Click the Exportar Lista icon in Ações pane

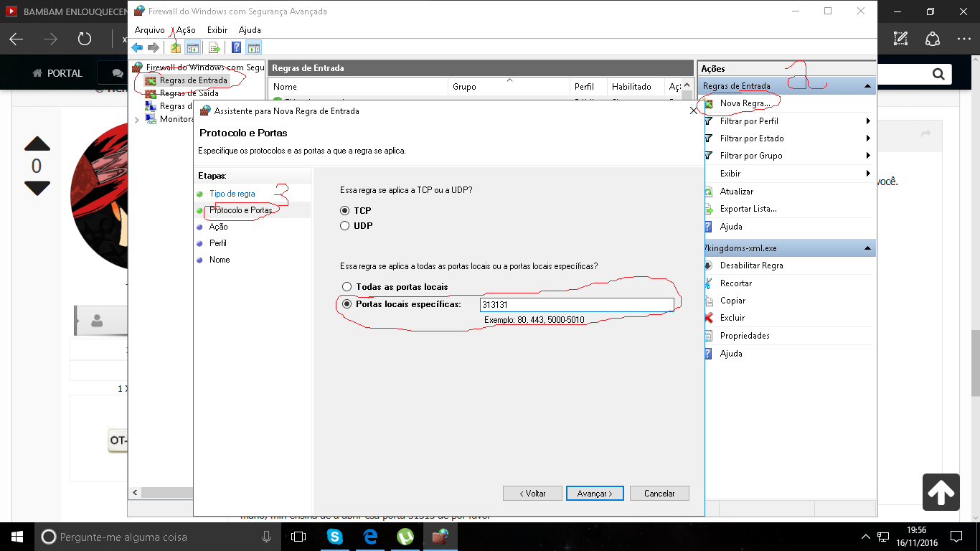(x=709, y=209)
